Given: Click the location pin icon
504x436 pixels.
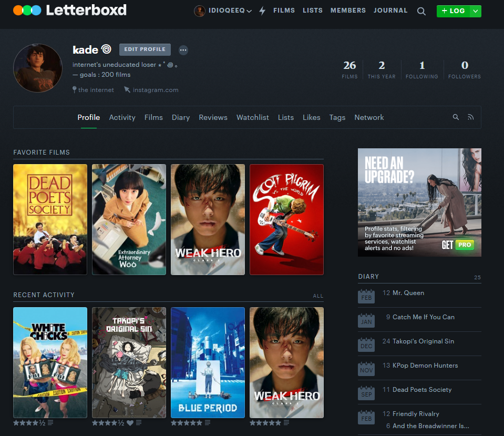Looking at the screenshot, I should [x=74, y=89].
